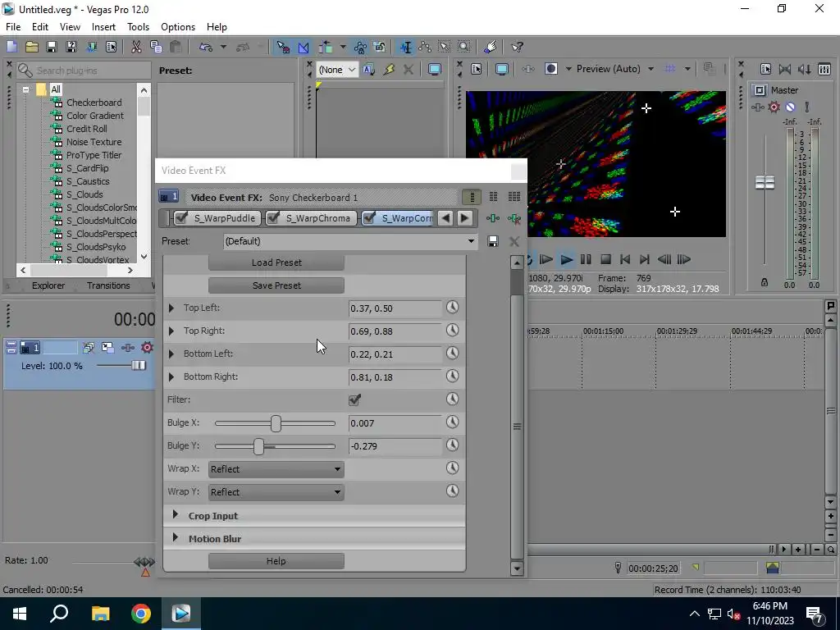Click the Animate clock for Top Left

click(453, 307)
